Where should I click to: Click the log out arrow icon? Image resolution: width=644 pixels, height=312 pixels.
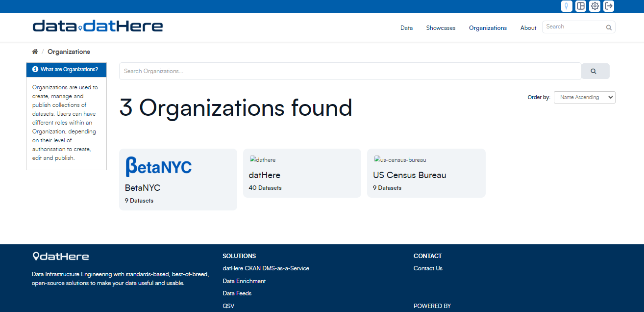pos(609,6)
